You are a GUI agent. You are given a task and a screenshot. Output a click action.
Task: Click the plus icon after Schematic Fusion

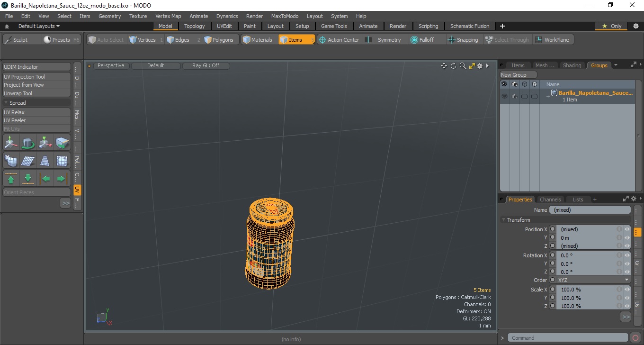pos(502,26)
